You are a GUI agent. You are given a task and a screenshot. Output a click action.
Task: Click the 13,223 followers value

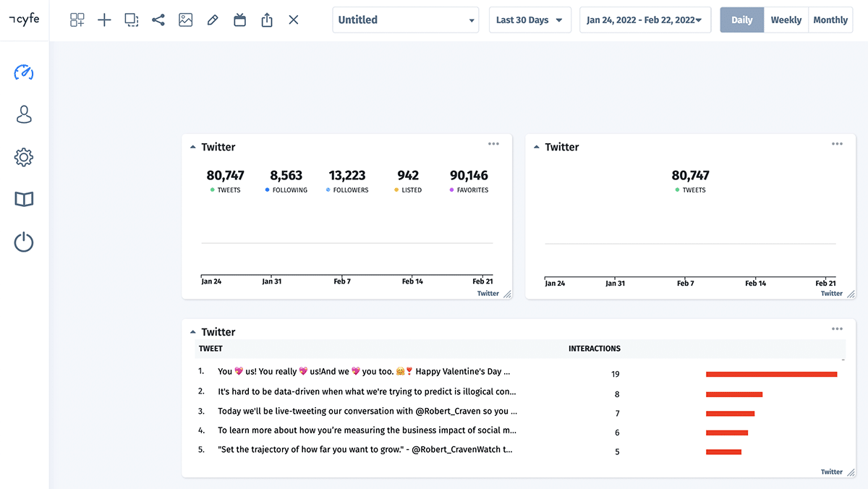click(347, 175)
